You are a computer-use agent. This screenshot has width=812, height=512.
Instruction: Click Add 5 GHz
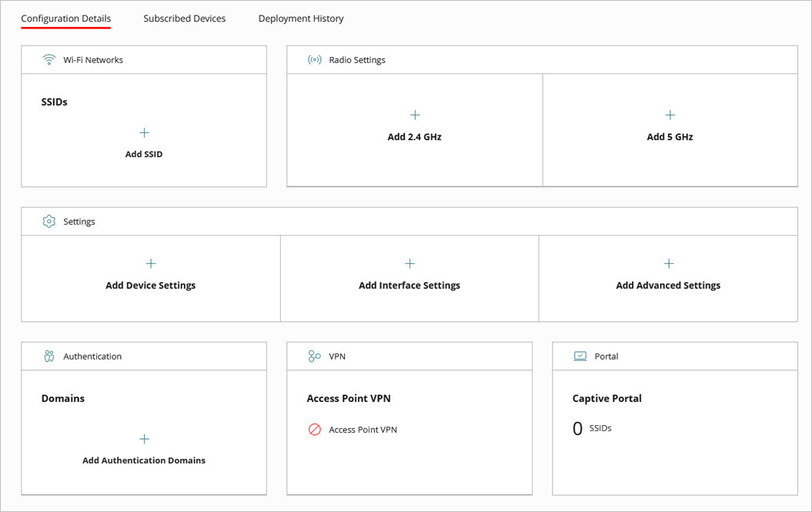670,136
